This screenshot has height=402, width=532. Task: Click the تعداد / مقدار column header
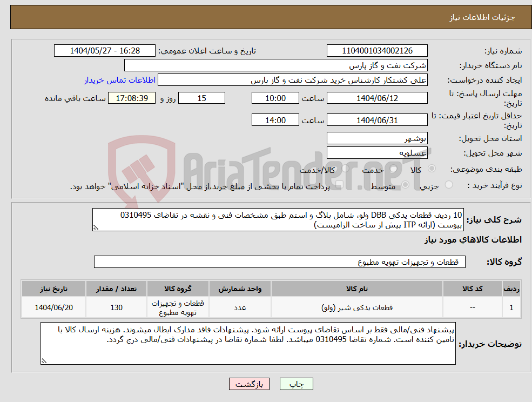tap(116, 289)
